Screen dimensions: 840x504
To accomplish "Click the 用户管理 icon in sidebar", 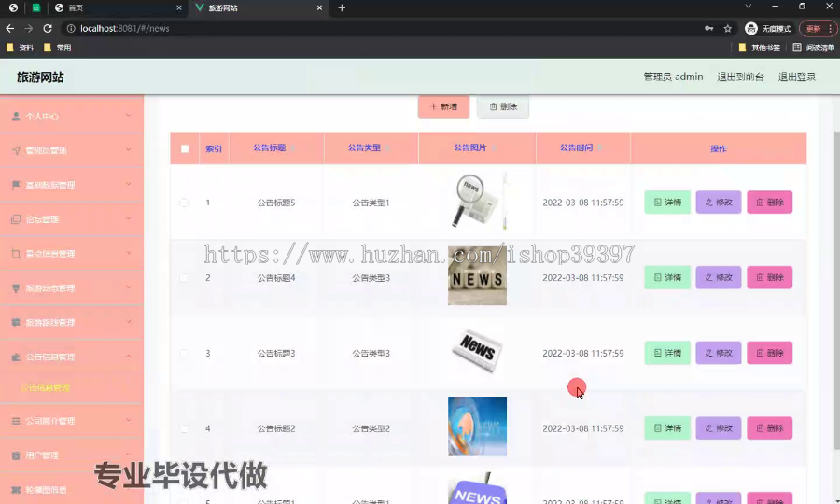I will pos(16,455).
